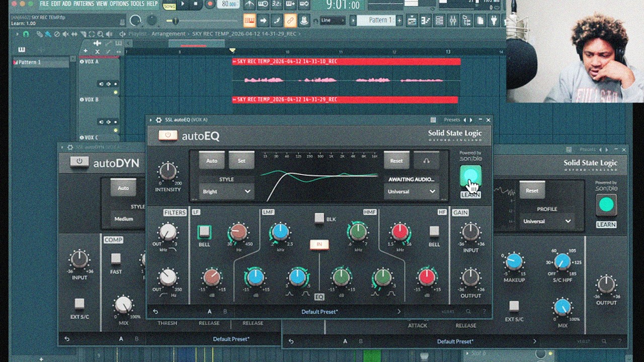Select the SKY REC TEMP 14-31-10 clip on VOX A
Screen dimensions: 644x362
(346, 76)
